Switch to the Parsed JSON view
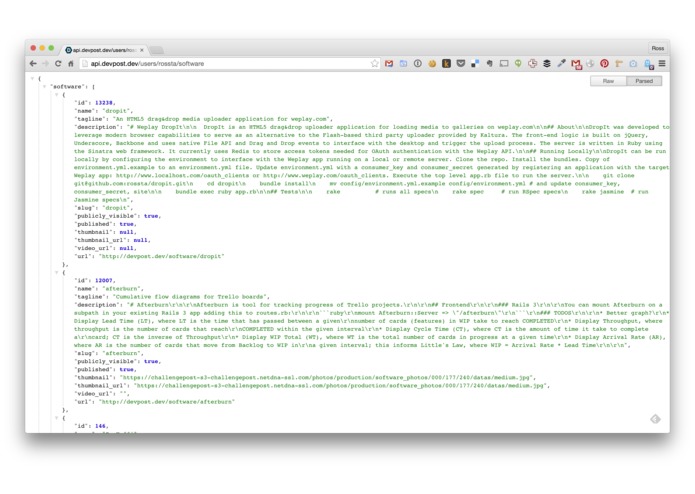Screen dimensions: 695x494 coord(644,81)
